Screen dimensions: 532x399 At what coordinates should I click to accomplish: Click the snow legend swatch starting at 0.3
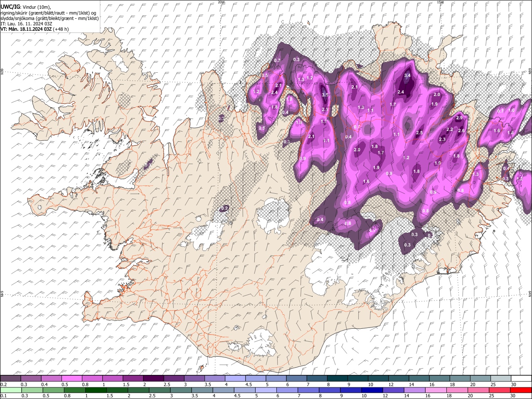click(31, 378)
